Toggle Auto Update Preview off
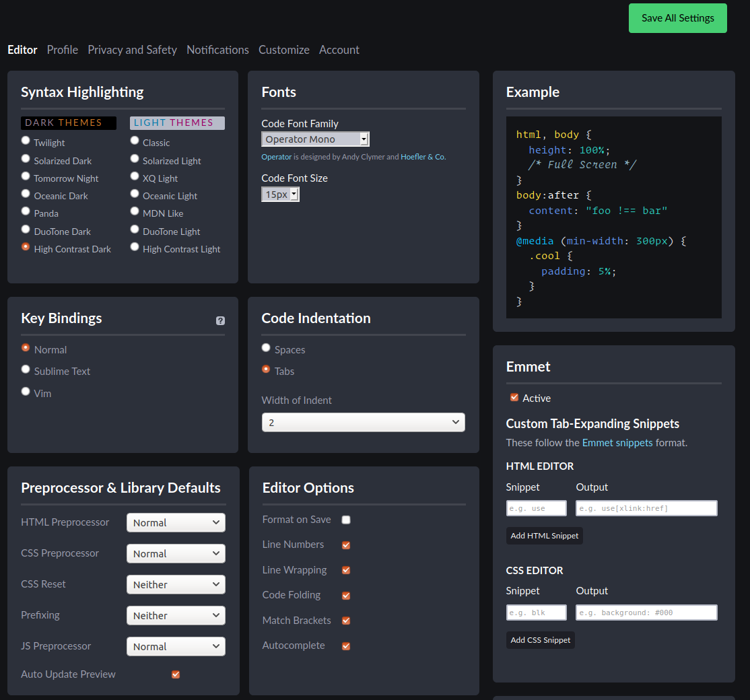The image size is (750, 700). point(176,674)
